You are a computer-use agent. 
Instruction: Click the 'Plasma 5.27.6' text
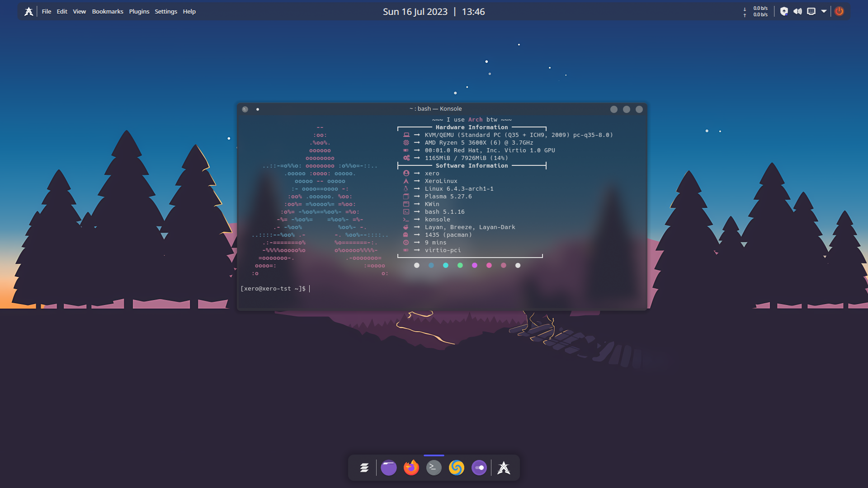448,197
